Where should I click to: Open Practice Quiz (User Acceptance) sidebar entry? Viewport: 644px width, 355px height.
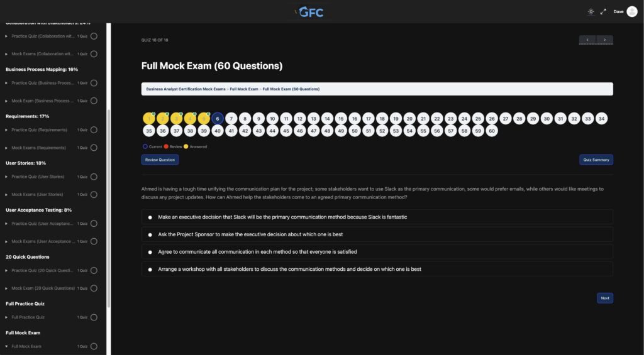[42, 223]
